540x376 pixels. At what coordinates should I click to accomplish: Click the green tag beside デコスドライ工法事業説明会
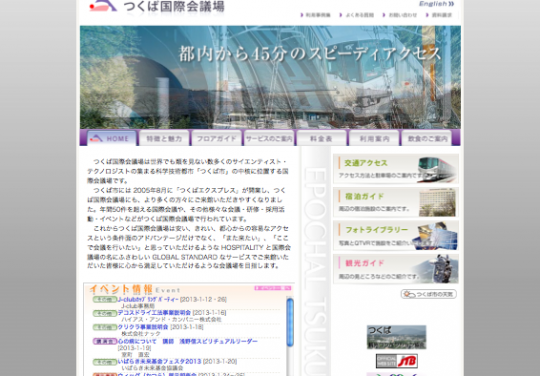104,313
